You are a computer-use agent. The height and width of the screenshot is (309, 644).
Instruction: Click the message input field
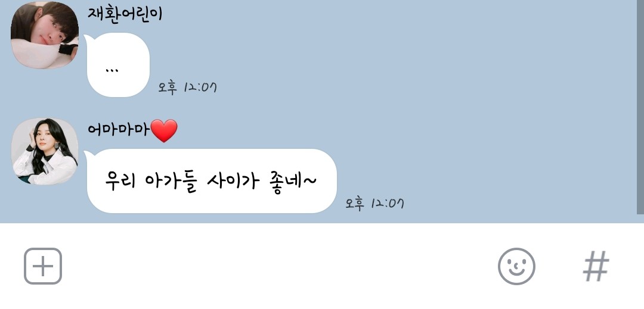point(279,266)
